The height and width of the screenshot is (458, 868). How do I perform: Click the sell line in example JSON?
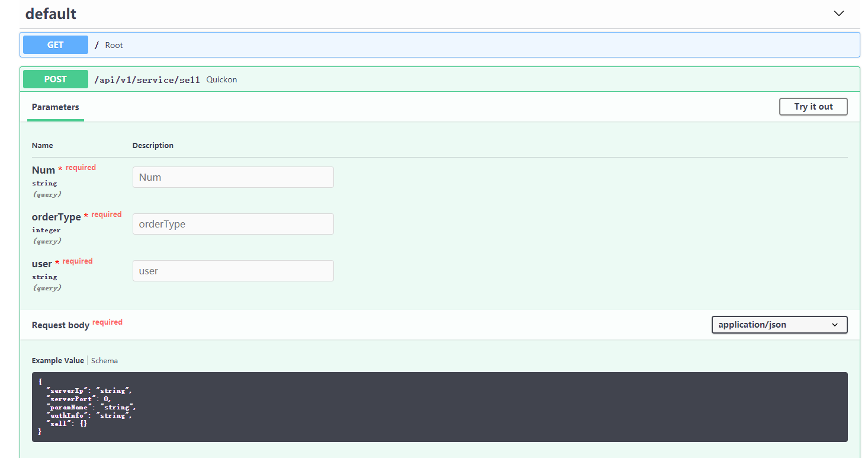[x=67, y=424]
